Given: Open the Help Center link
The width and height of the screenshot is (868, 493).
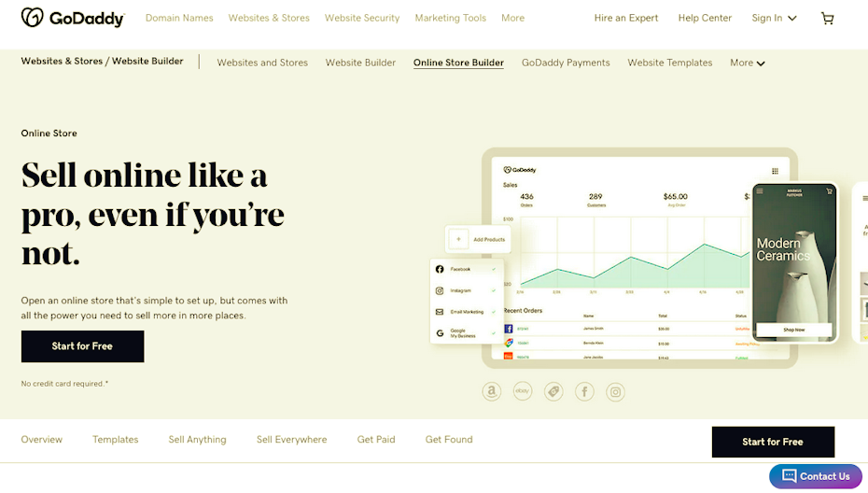Looking at the screenshot, I should [x=705, y=18].
